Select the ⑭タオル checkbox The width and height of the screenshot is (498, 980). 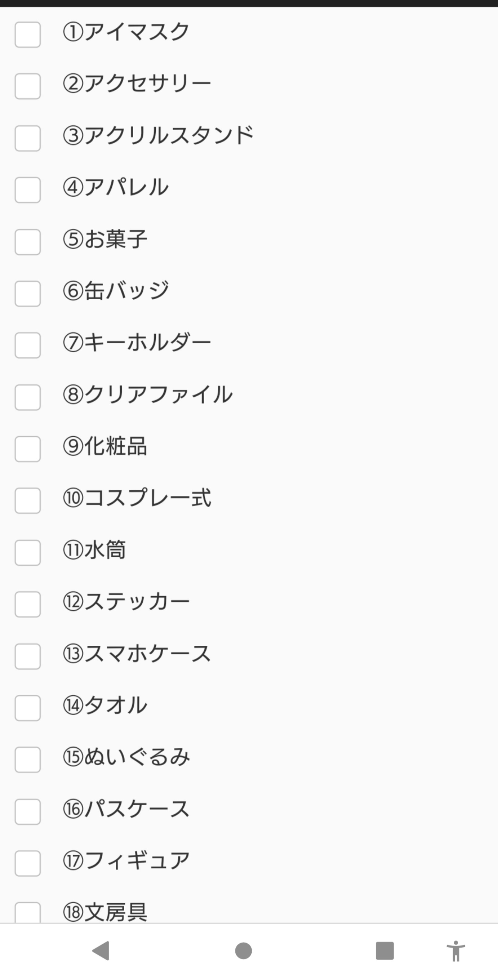tap(28, 708)
